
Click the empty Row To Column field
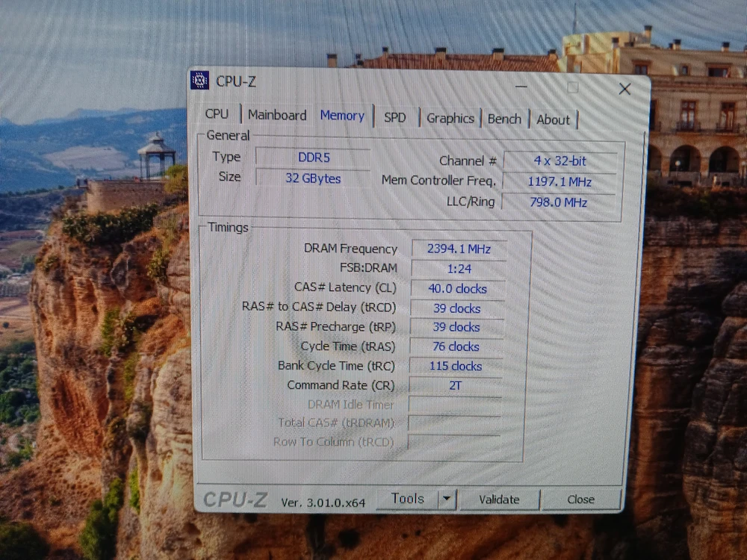coord(454,442)
